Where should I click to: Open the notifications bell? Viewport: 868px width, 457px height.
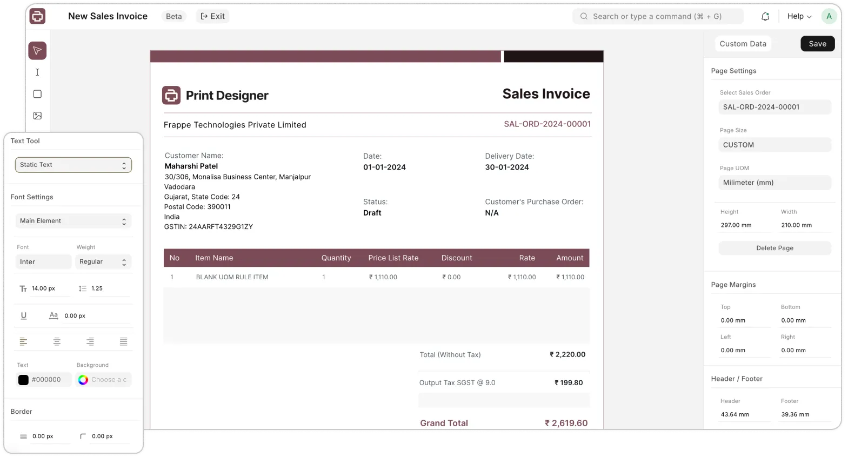(765, 16)
